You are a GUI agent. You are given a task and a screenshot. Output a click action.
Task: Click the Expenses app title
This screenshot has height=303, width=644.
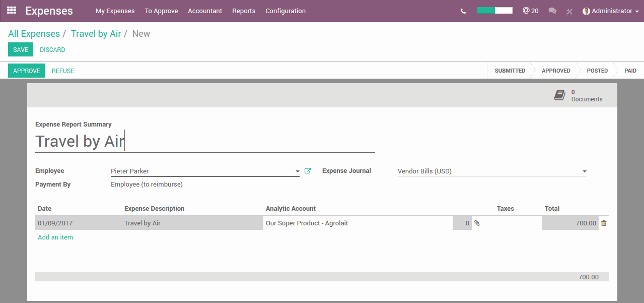tap(49, 11)
